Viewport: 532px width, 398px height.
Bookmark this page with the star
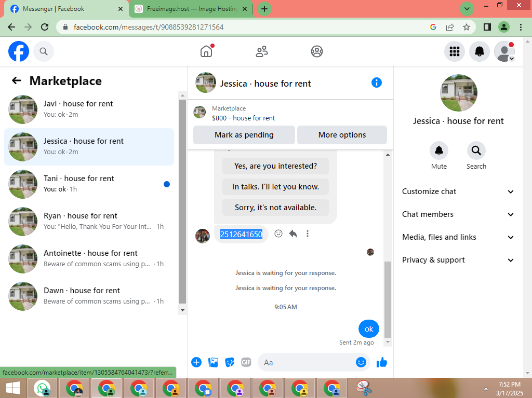tap(467, 27)
